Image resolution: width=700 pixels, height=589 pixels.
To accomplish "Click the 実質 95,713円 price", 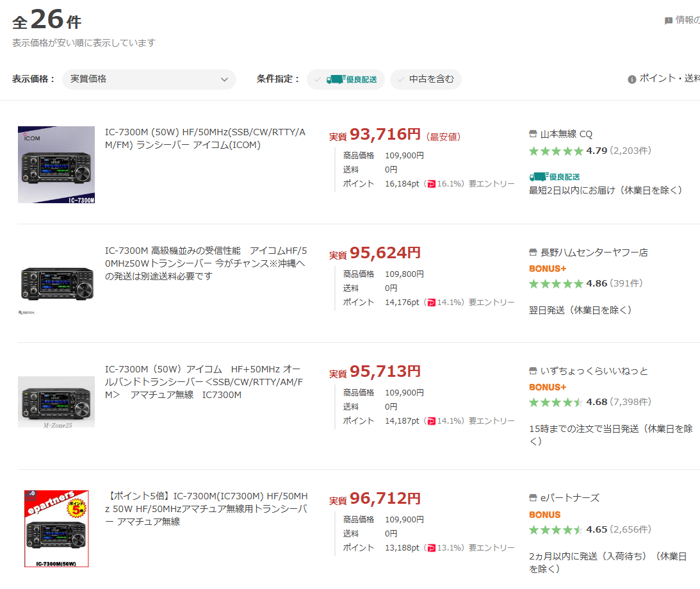I will pyautogui.click(x=375, y=371).
